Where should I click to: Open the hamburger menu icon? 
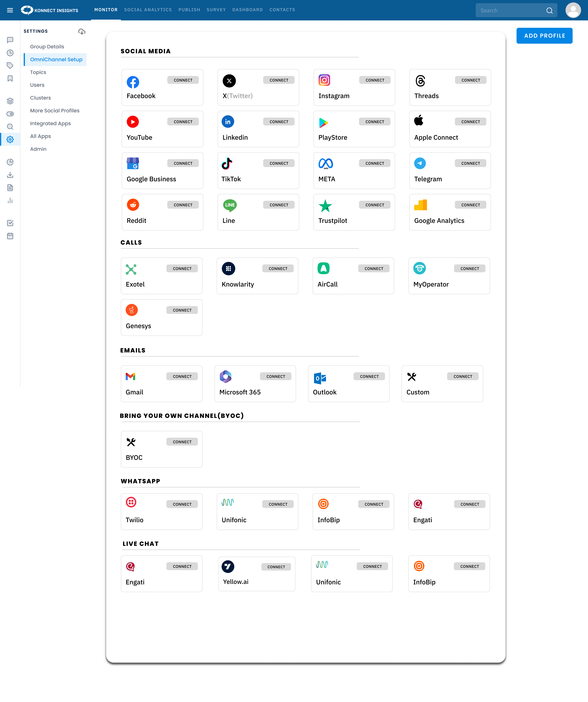(x=10, y=10)
